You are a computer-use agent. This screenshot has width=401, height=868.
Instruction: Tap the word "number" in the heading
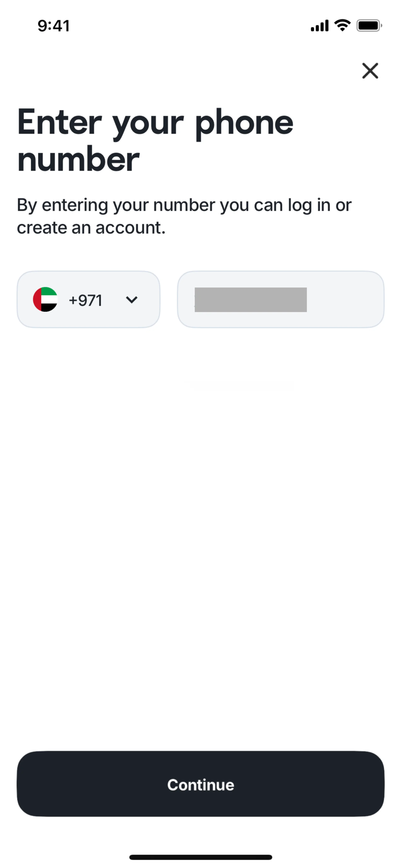pos(78,159)
